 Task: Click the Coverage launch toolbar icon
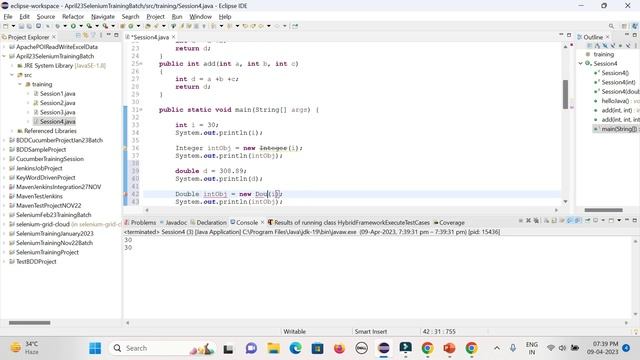[x=89, y=26]
